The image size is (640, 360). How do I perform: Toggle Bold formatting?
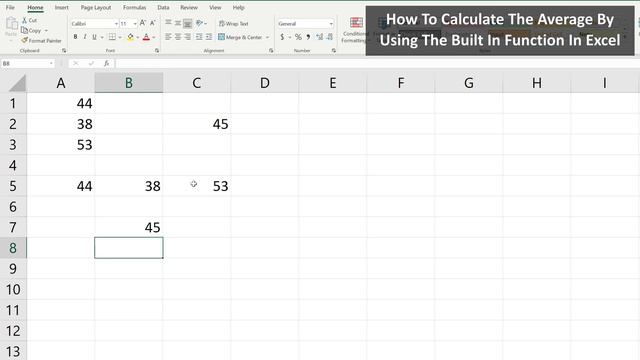click(76, 37)
